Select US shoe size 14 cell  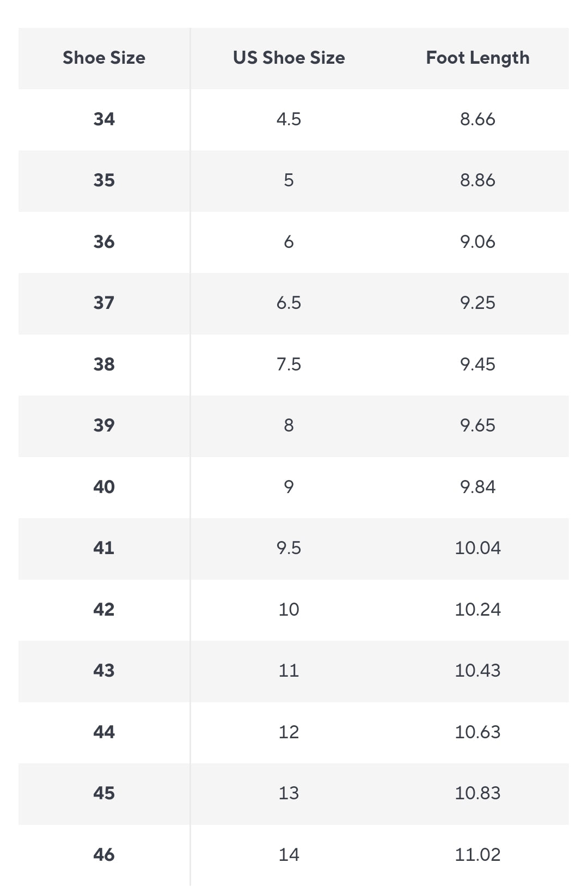[x=289, y=854]
